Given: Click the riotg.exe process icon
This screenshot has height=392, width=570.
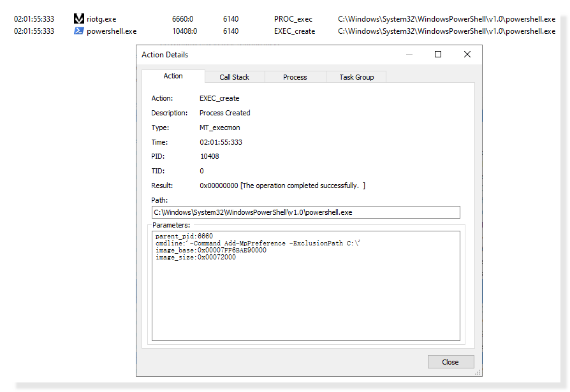Looking at the screenshot, I should point(79,18).
